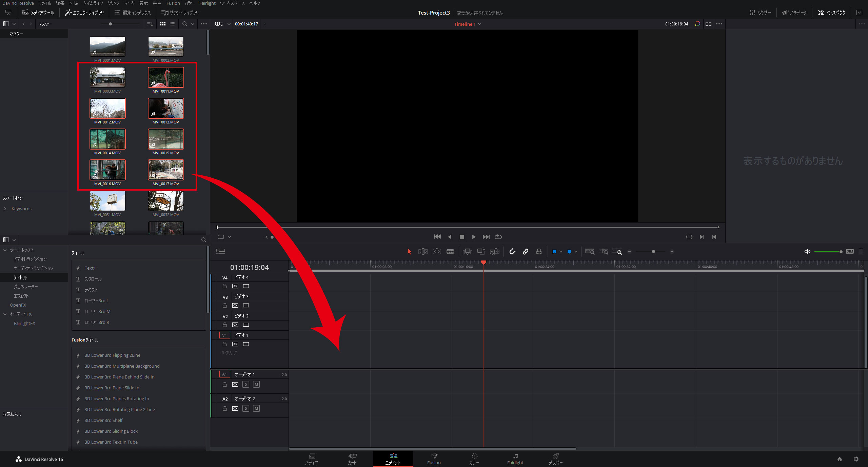Adjust the timeline zoom slider

pos(653,252)
